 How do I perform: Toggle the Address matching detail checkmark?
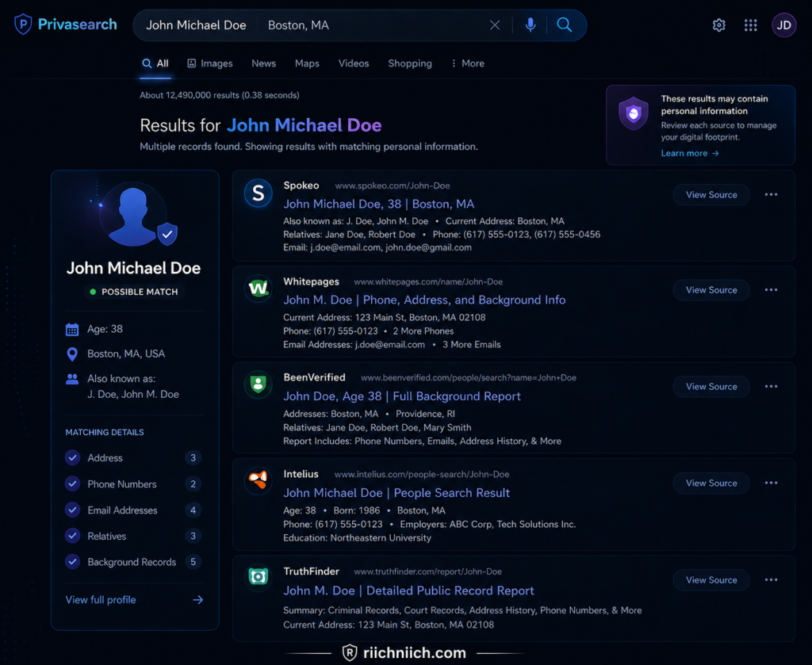72,457
